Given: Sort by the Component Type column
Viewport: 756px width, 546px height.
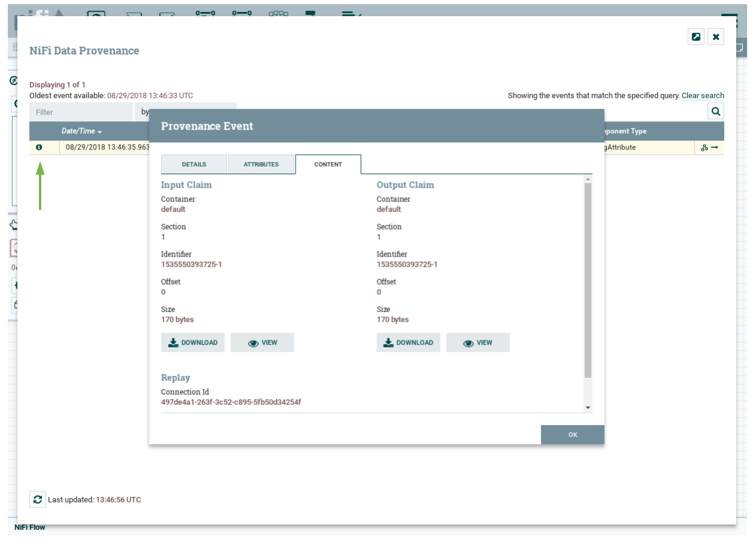Looking at the screenshot, I should click(x=625, y=131).
